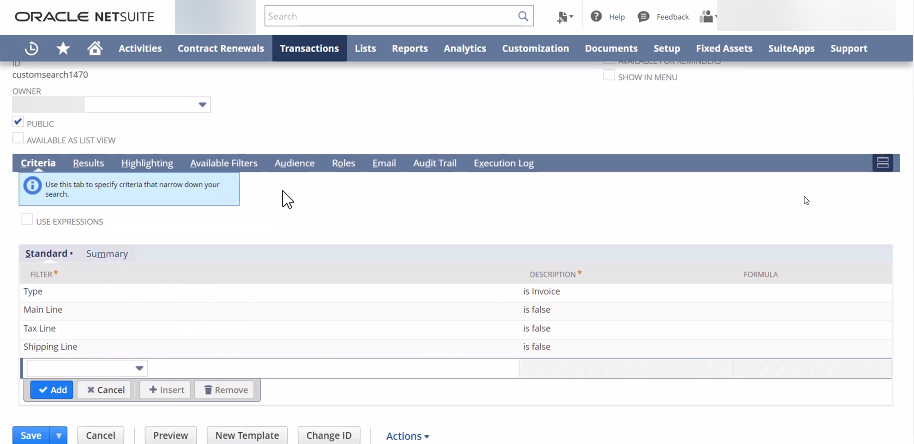Click the blue Save button
The width and height of the screenshot is (914, 444).
31,436
